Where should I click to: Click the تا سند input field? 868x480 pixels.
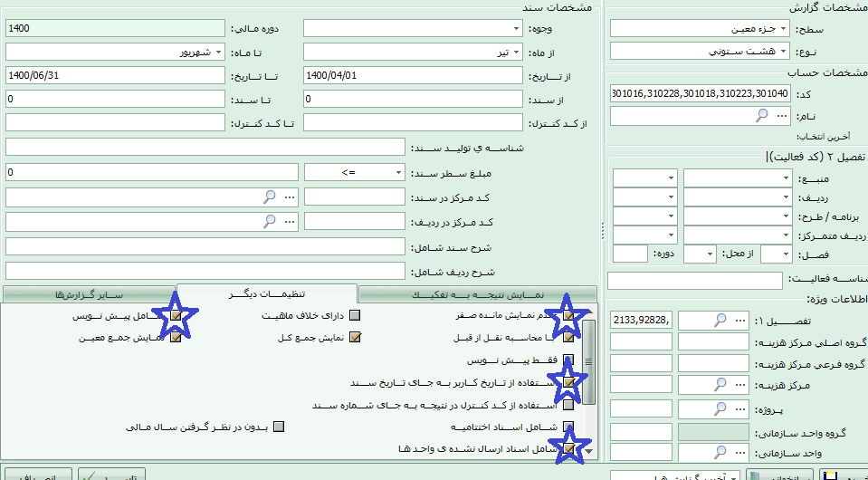[x=115, y=99]
